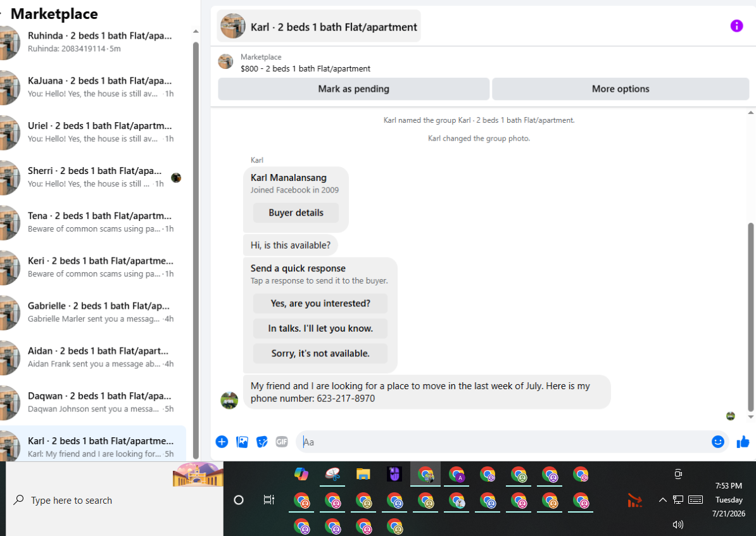Mark the listing as pending

coord(353,89)
